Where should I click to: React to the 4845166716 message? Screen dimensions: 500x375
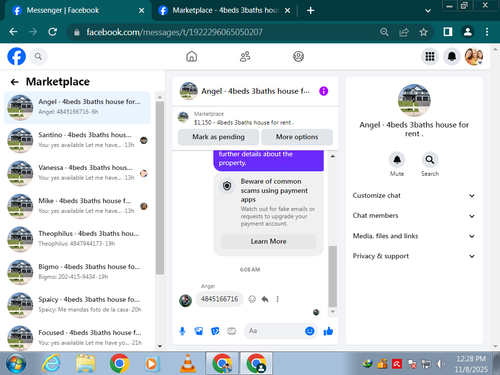[x=252, y=299]
